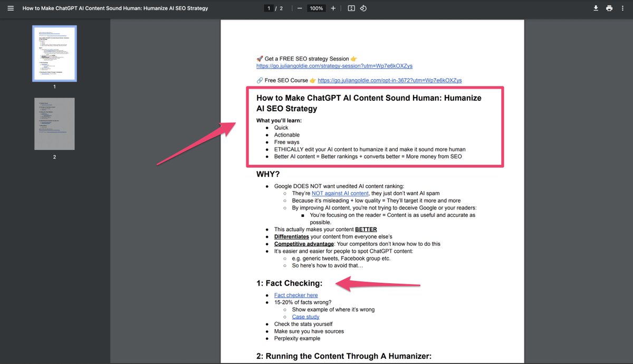633x364 pixels.
Task: Click the Differentiates your content bullet
Action: tap(333, 237)
